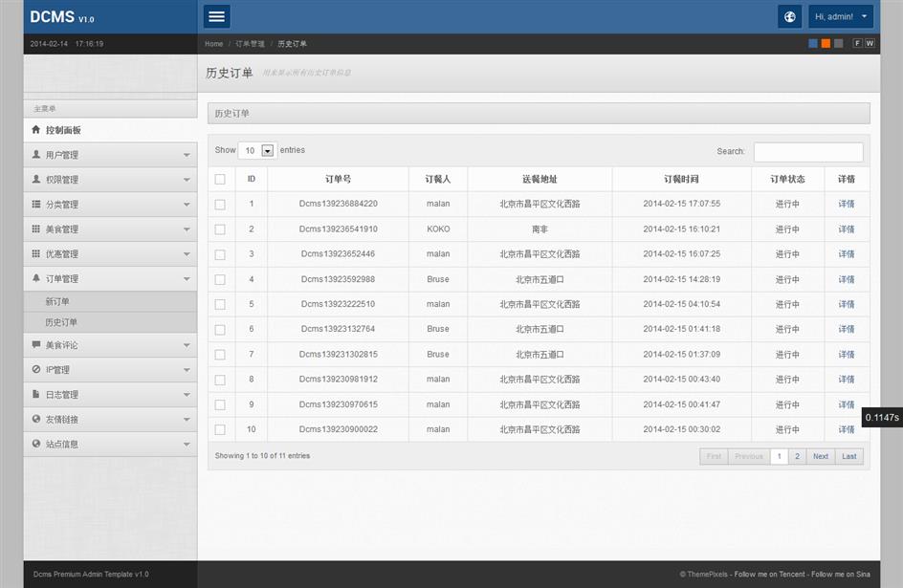Open 新订单 in the sidebar submenu
The image size is (903, 588).
[x=57, y=302]
